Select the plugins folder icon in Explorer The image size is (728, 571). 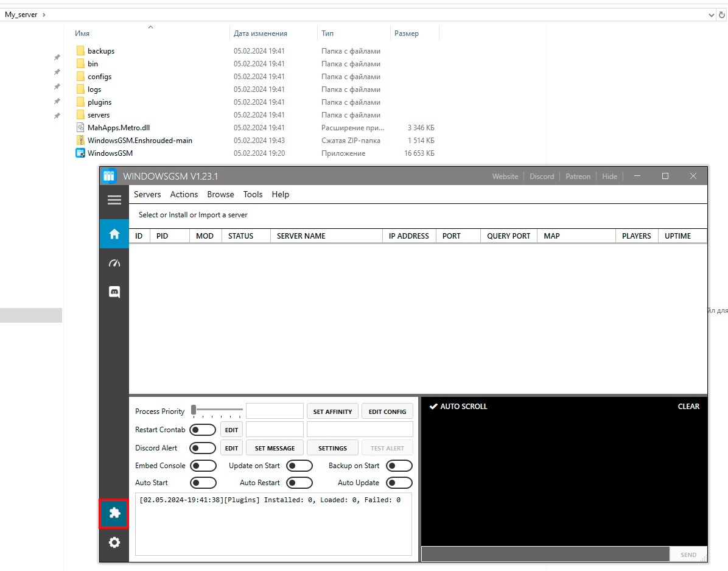pos(80,102)
